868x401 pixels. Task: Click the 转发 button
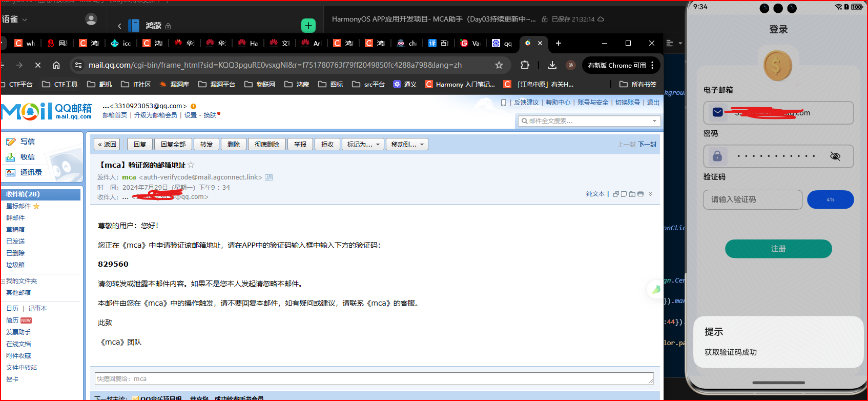click(x=206, y=145)
